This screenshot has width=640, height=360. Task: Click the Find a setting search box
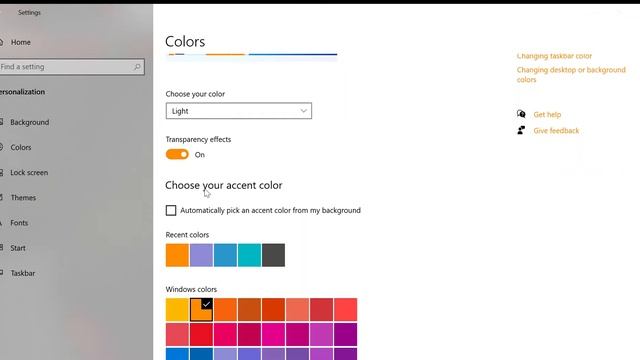coord(72,67)
